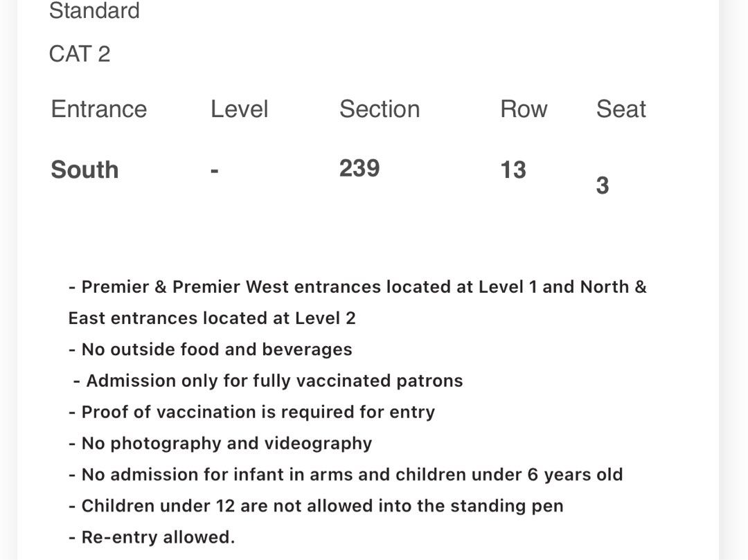Click the Premier West entrances note
Viewport: 748px width, 560px height.
point(357,287)
